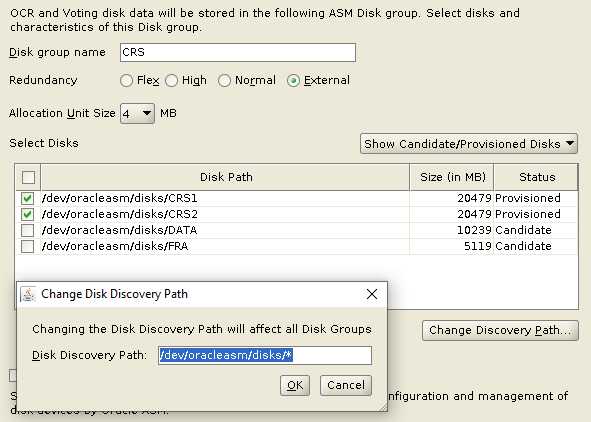
Task: Click the CRS1 size value 20479
Action: 474,198
